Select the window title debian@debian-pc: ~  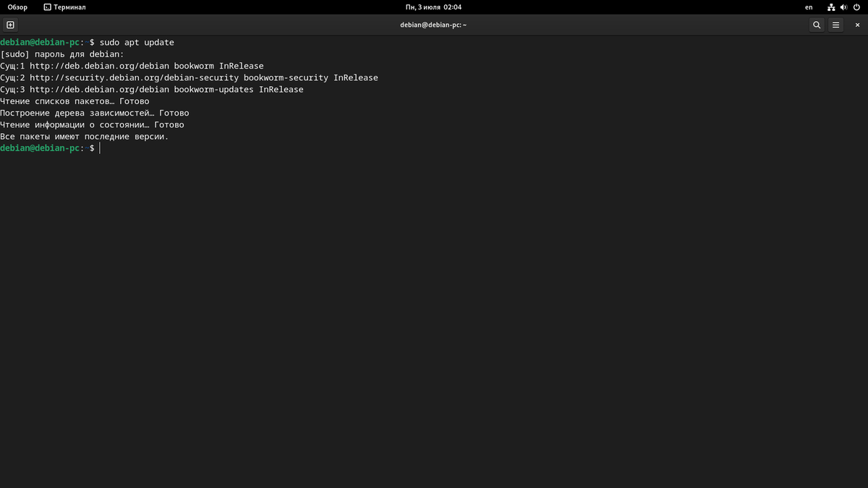coord(433,25)
